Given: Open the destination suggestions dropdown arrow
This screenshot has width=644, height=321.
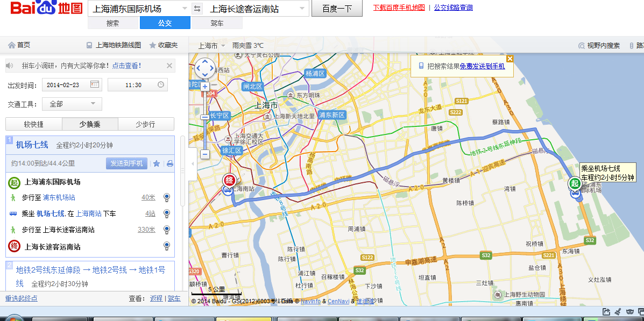Looking at the screenshot, I should click(302, 9).
